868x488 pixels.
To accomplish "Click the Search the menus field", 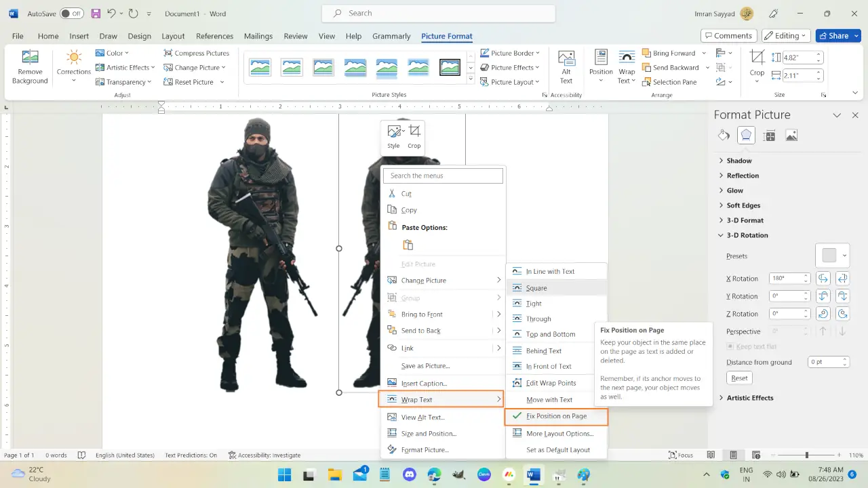I will [443, 176].
